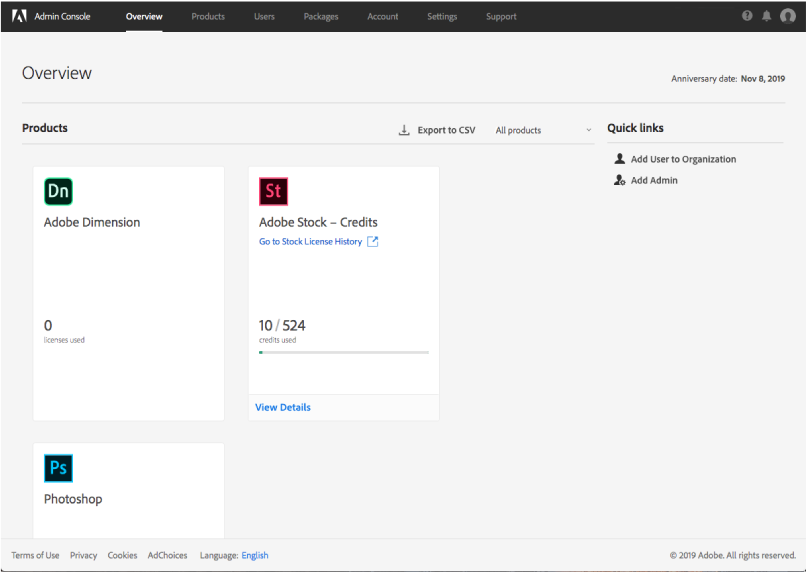Change language via English link

pyautogui.click(x=255, y=555)
